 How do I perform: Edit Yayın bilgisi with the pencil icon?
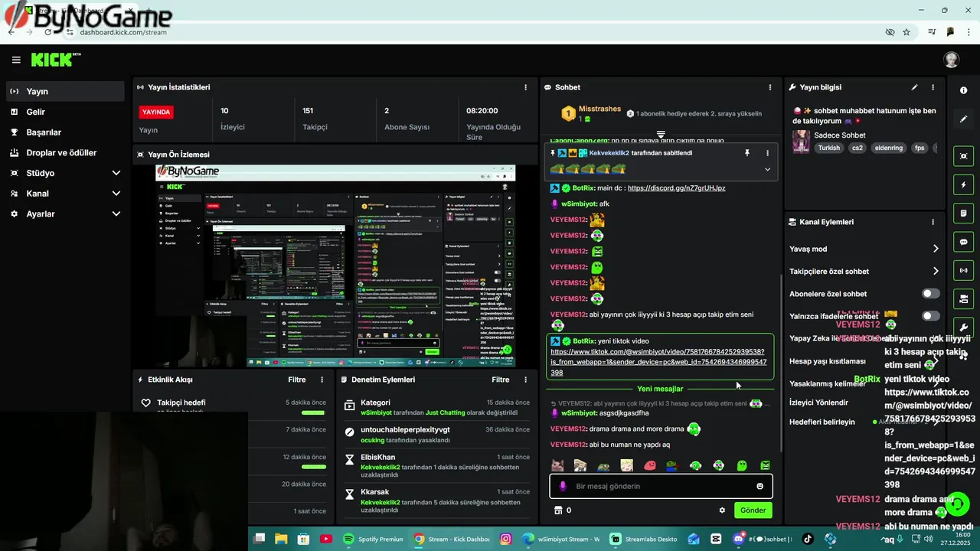(x=914, y=87)
